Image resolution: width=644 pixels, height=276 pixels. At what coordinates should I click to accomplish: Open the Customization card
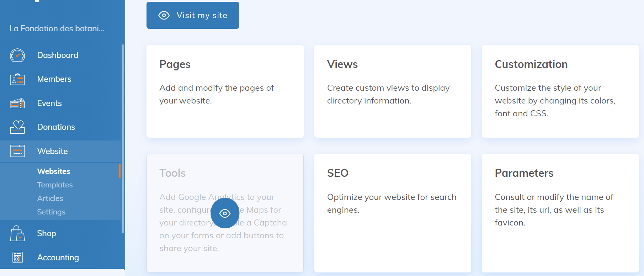(x=560, y=91)
